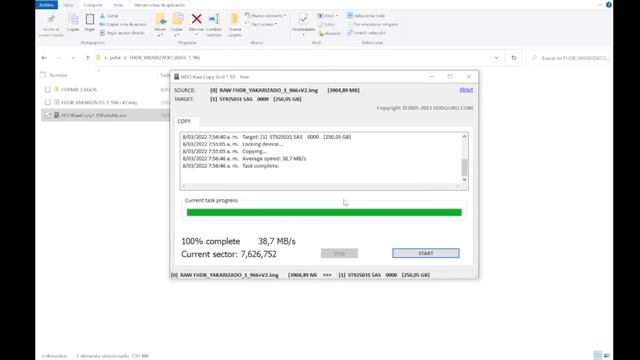Click the log's vertical scrollbar thumb
This screenshot has width=640, height=360.
pyautogui.click(x=464, y=167)
